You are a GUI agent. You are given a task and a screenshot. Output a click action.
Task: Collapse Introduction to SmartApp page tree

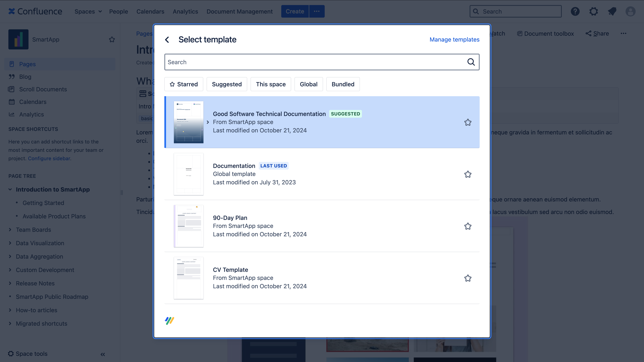click(10, 189)
